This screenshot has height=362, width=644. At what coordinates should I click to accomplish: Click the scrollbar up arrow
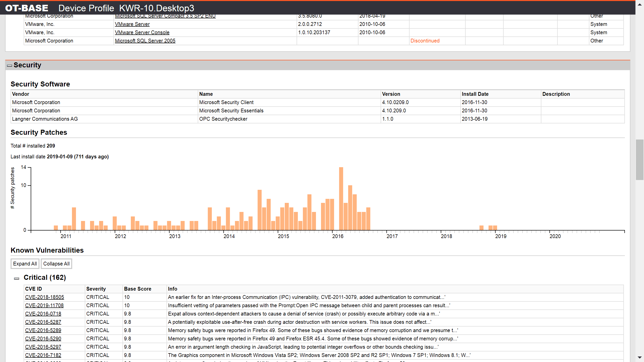[x=639, y=4]
